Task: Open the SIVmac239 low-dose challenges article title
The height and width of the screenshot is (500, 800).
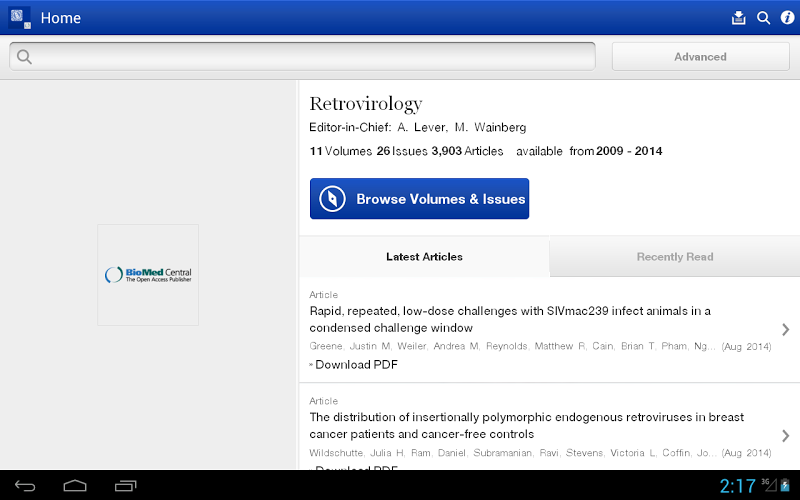Action: [510, 319]
